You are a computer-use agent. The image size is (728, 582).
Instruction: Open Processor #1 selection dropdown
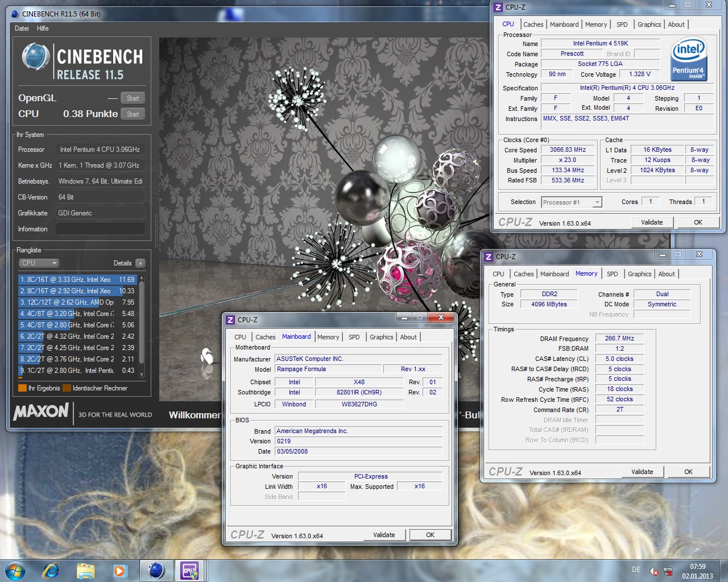[571, 202]
